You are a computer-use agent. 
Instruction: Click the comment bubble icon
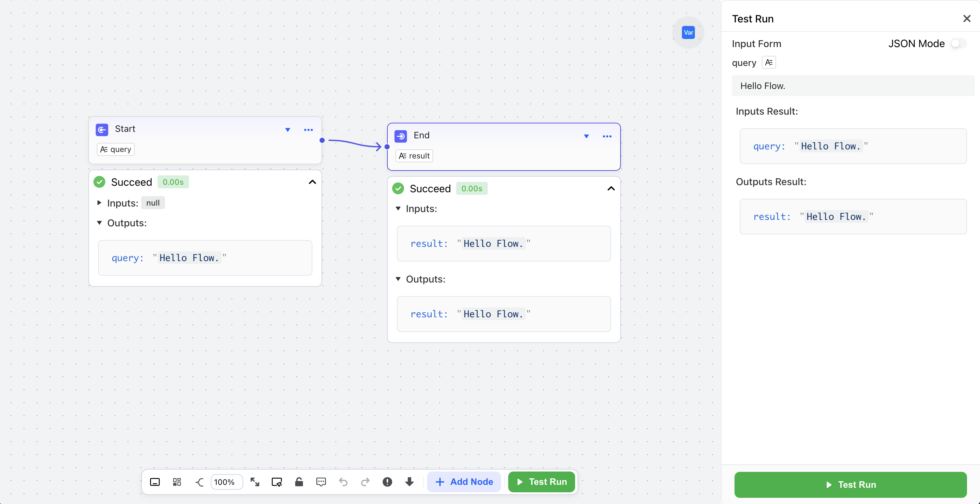[x=321, y=482]
